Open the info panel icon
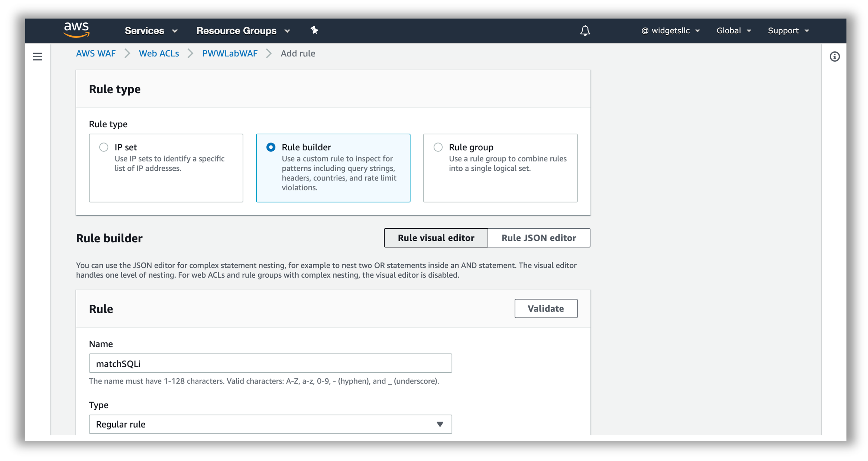Viewport: 868px width, 461px height. [x=835, y=56]
